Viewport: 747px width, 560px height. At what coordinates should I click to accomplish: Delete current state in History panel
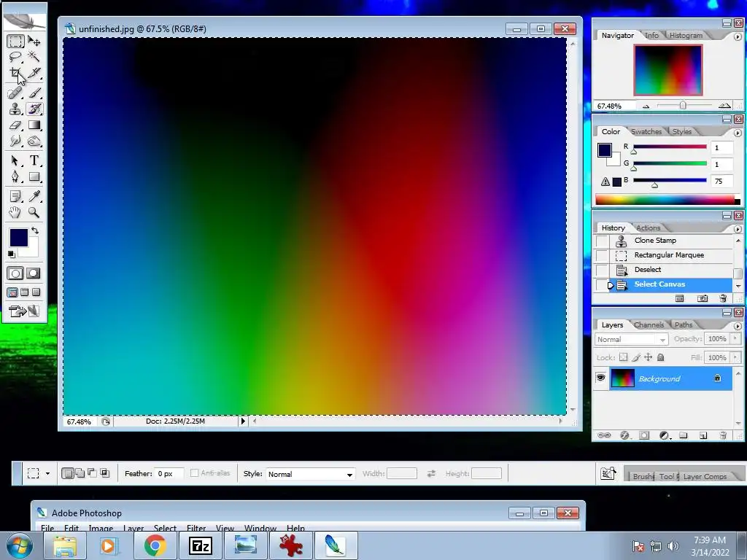(723, 298)
